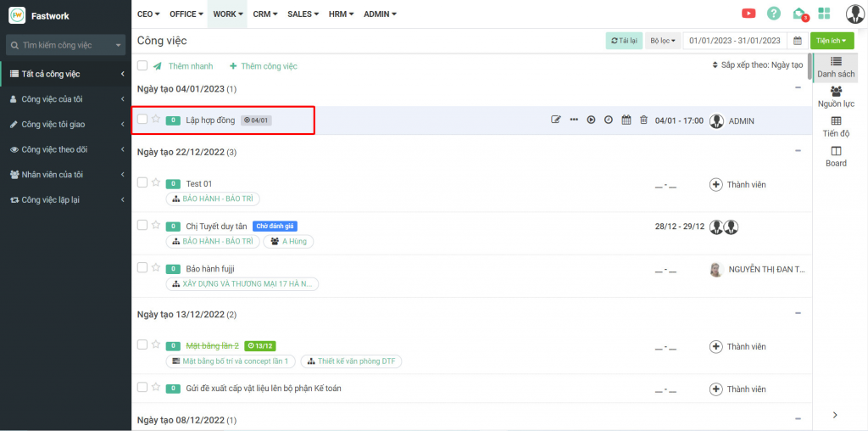Click the Tải lại reload button
This screenshot has height=431, width=868.
[624, 41]
